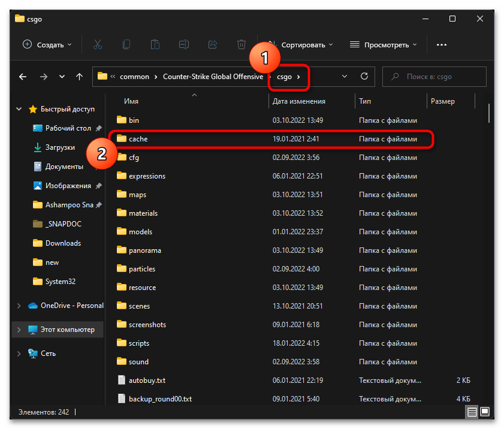The image size is (504, 429).
Task: Select the cfg folder
Action: coord(134,158)
